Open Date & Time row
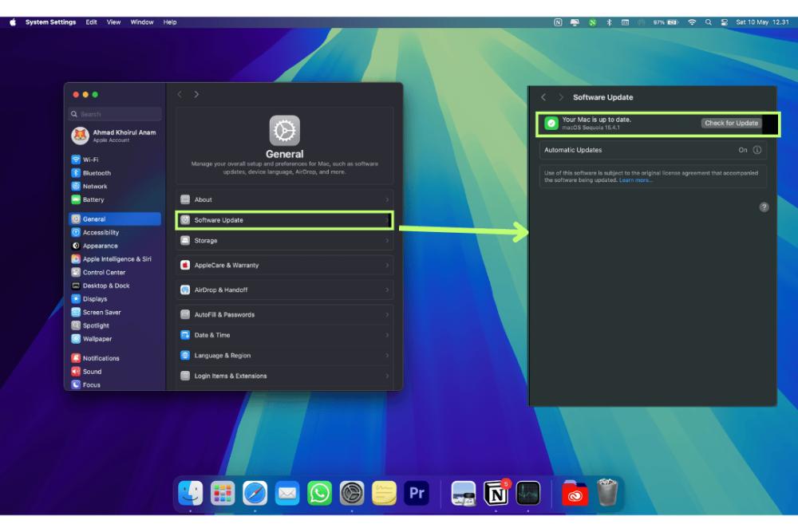Viewport: 798px width, 532px height. pyautogui.click(x=285, y=335)
